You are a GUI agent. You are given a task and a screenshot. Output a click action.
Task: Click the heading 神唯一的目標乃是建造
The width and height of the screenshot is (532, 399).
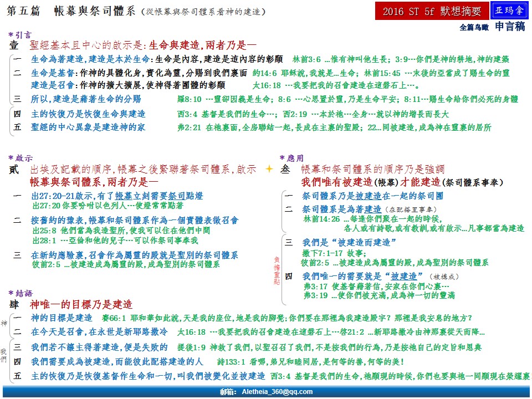point(81,305)
